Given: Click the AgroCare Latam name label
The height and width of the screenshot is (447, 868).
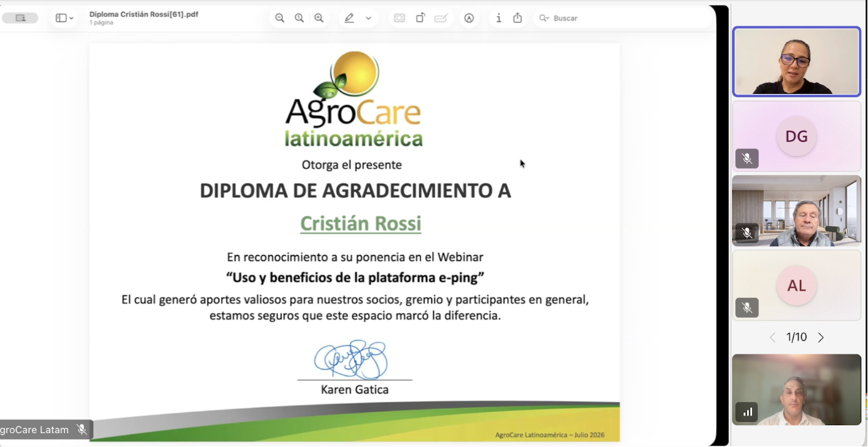Looking at the screenshot, I should click(34, 429).
